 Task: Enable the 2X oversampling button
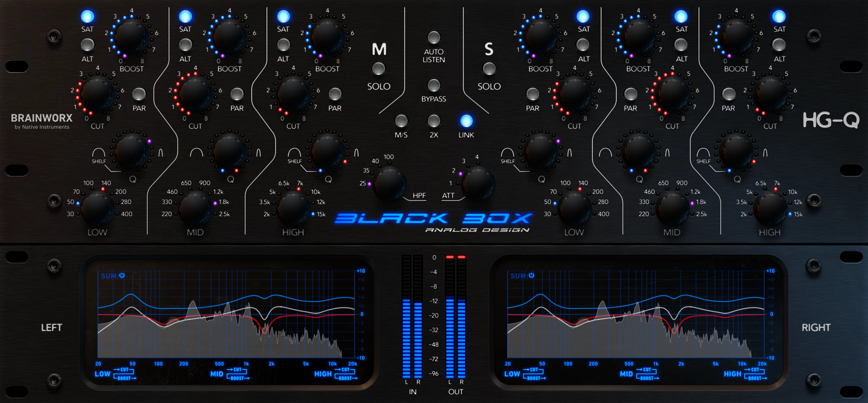[434, 121]
